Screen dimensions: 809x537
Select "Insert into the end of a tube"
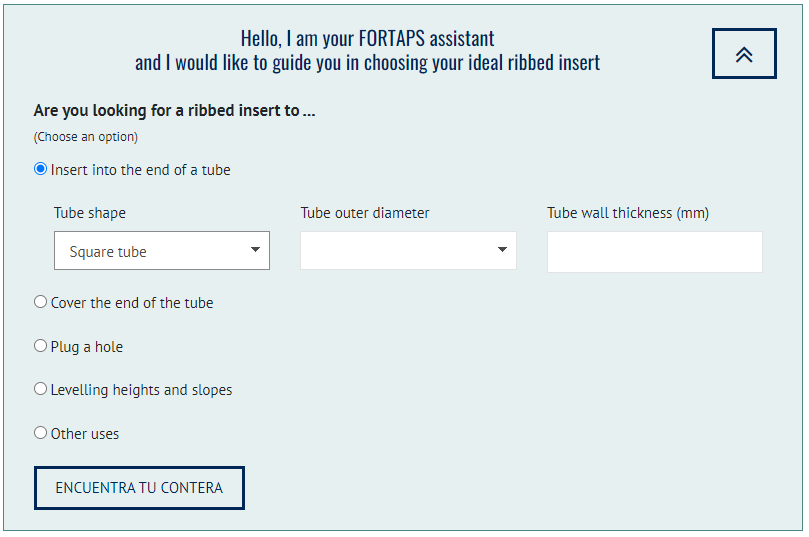[x=41, y=169]
